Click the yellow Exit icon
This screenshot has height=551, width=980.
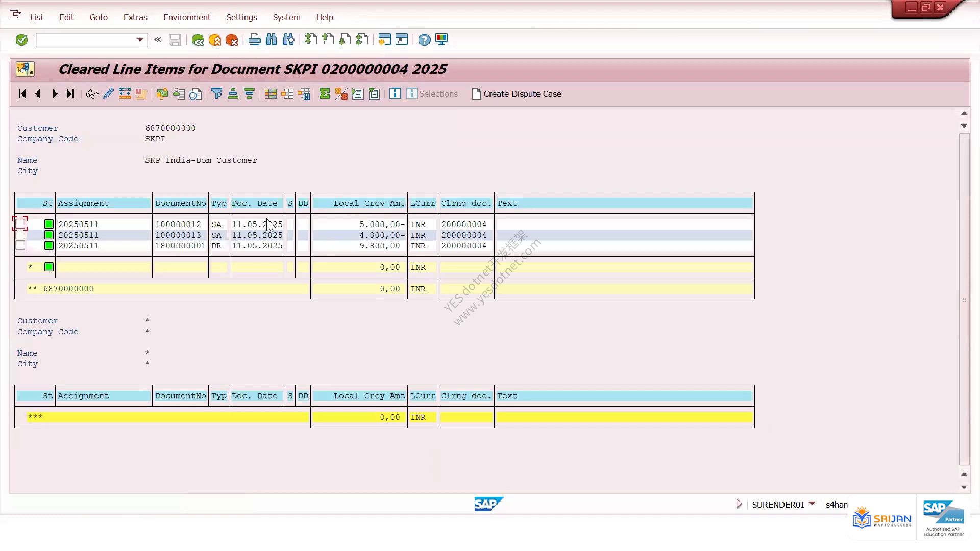click(x=215, y=40)
